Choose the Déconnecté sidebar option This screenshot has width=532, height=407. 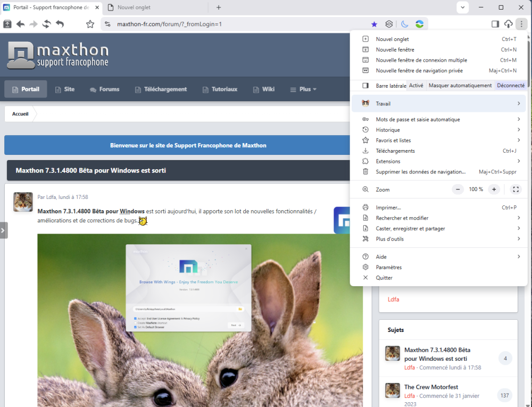[x=511, y=86]
